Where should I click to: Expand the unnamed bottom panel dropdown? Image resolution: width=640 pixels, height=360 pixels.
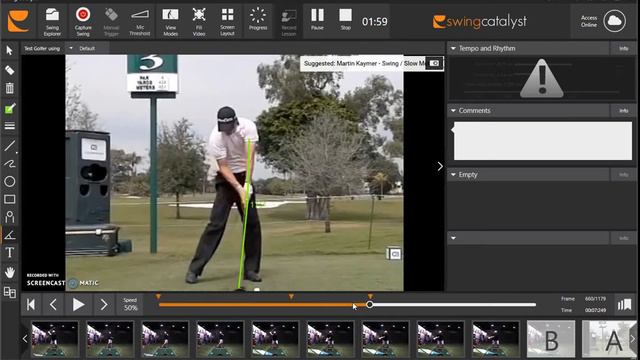tap(453, 238)
